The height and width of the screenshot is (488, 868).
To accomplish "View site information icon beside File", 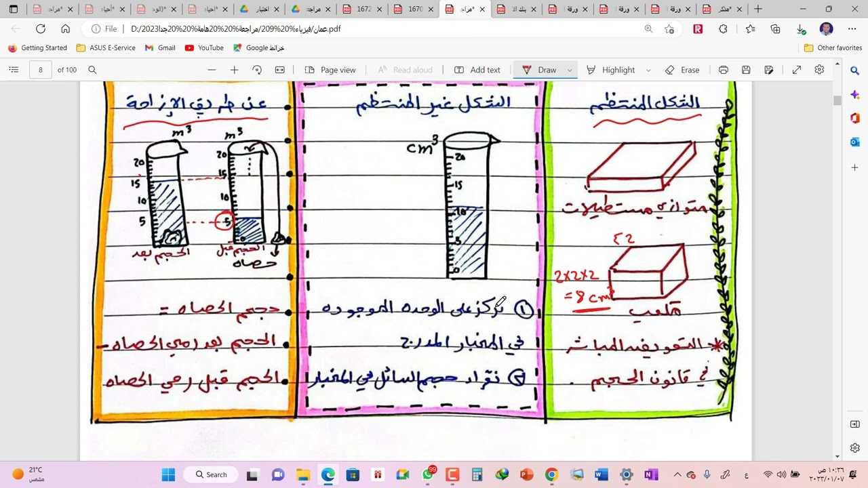I will coord(96,29).
